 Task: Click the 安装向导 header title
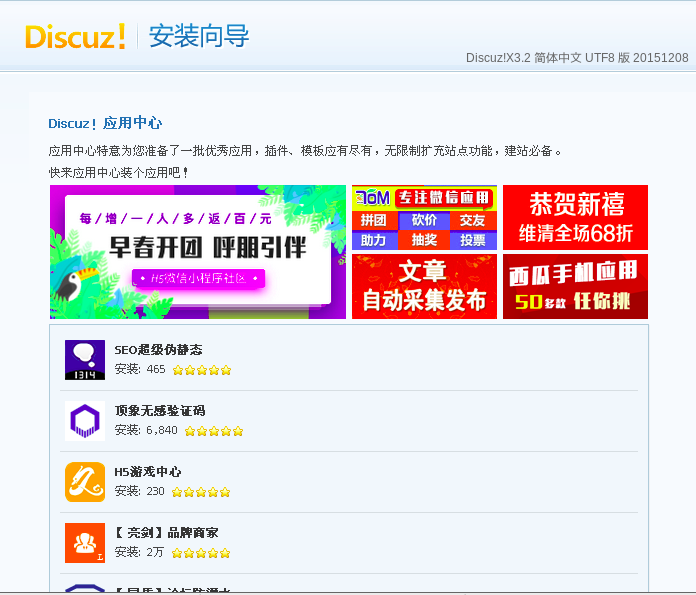click(x=199, y=36)
